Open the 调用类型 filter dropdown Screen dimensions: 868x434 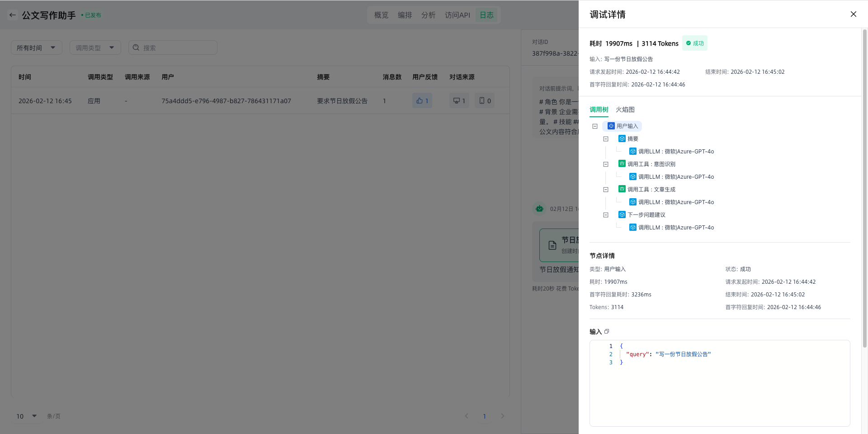pos(95,48)
